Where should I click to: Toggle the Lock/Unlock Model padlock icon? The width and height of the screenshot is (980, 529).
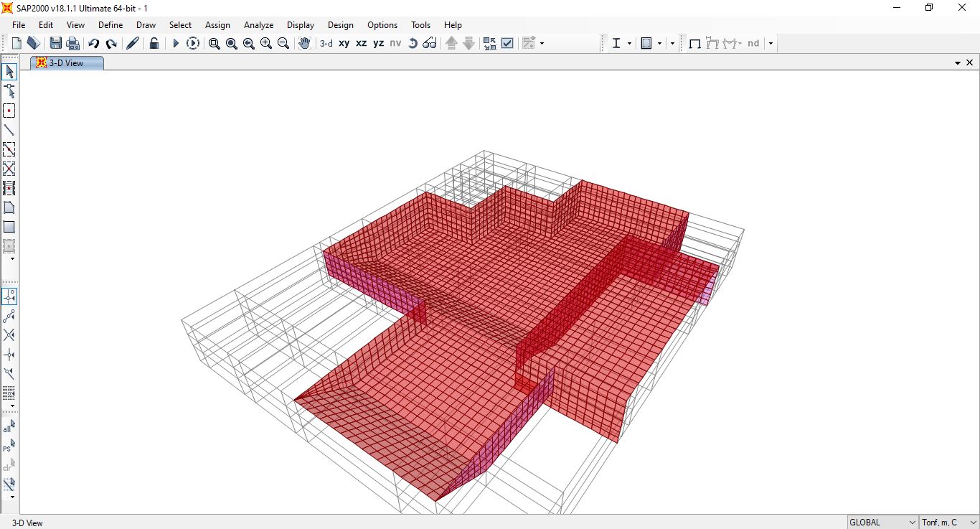154,43
